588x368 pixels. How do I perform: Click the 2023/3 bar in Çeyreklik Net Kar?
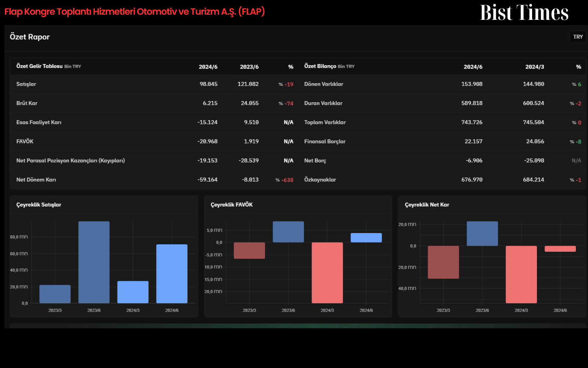443,262
